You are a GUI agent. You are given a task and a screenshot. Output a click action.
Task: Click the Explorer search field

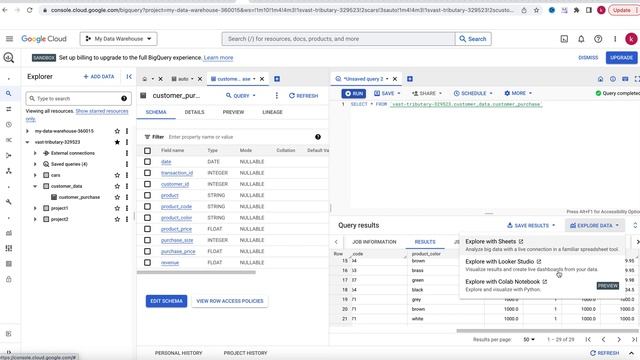tap(78, 98)
